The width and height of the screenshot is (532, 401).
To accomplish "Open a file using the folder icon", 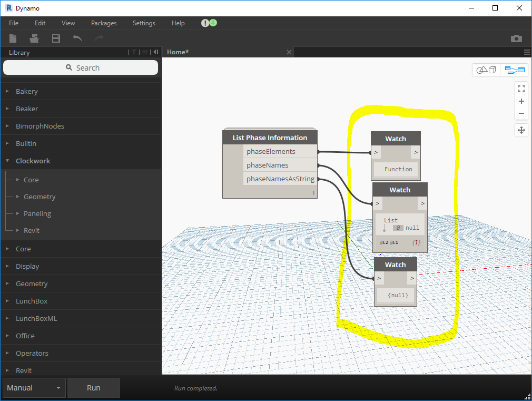I will (x=34, y=38).
